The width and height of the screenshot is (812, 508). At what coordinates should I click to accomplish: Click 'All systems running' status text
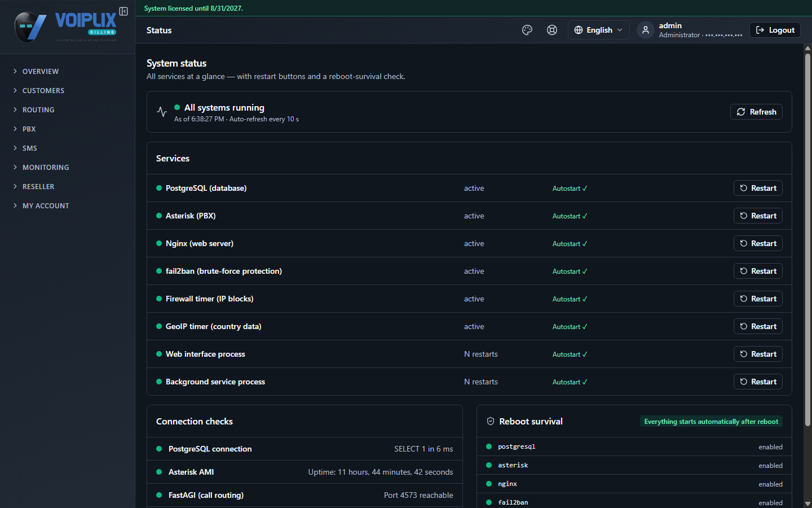coord(224,107)
